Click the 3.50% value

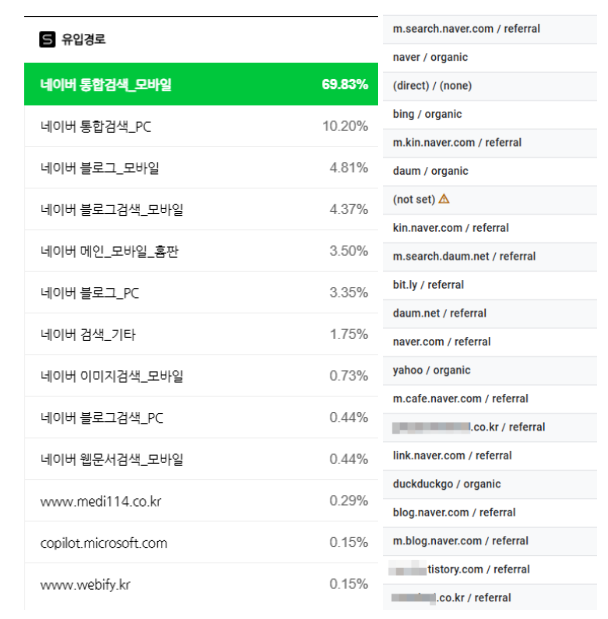[349, 251]
